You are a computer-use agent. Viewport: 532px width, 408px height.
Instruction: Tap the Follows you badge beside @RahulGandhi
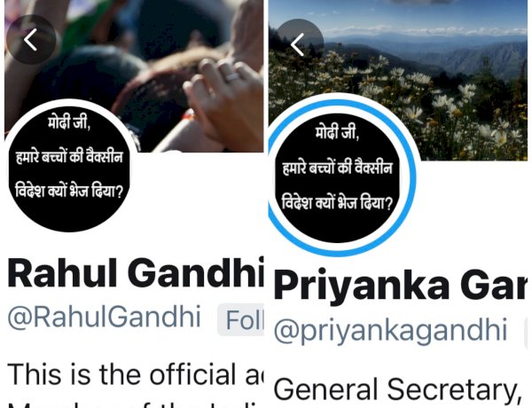point(241,319)
